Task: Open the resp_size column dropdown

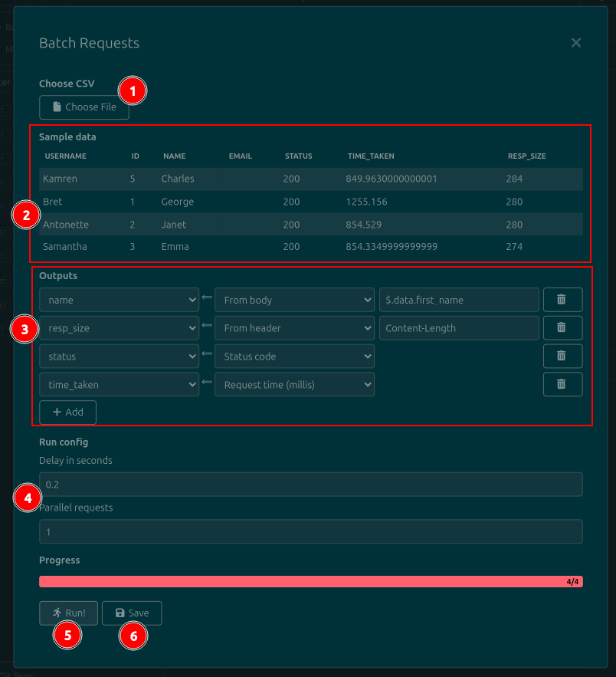Action: point(119,327)
